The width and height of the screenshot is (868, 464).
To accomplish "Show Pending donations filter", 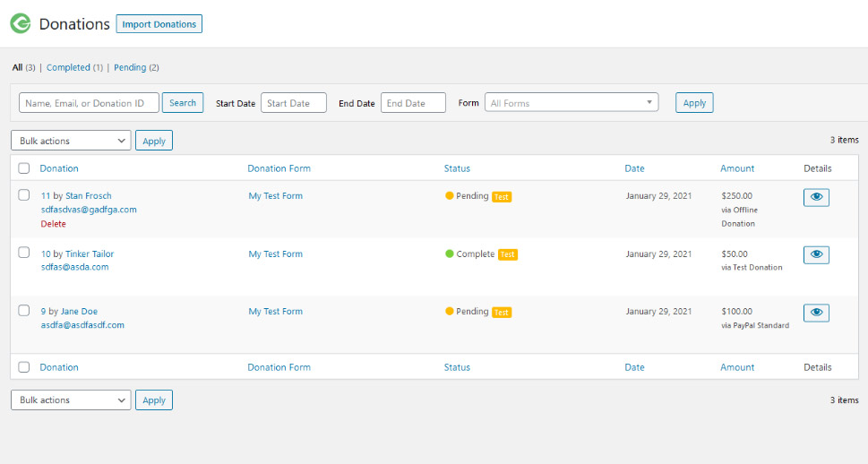I will coord(130,67).
